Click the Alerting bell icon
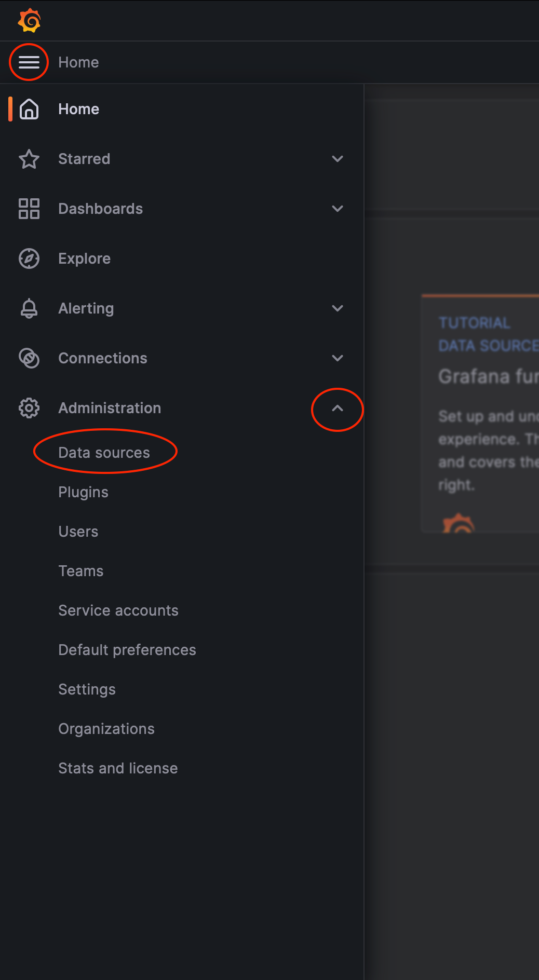Image resolution: width=539 pixels, height=980 pixels. [29, 308]
